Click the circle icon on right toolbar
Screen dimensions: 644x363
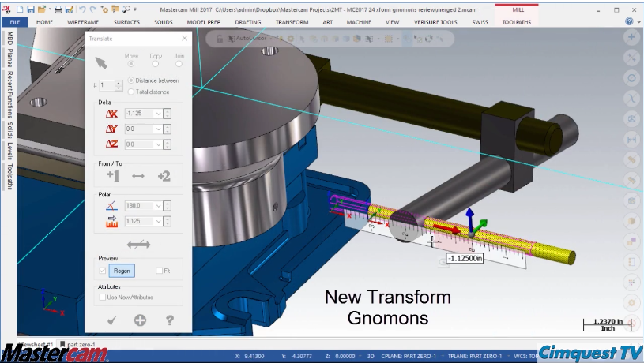pos(631,78)
